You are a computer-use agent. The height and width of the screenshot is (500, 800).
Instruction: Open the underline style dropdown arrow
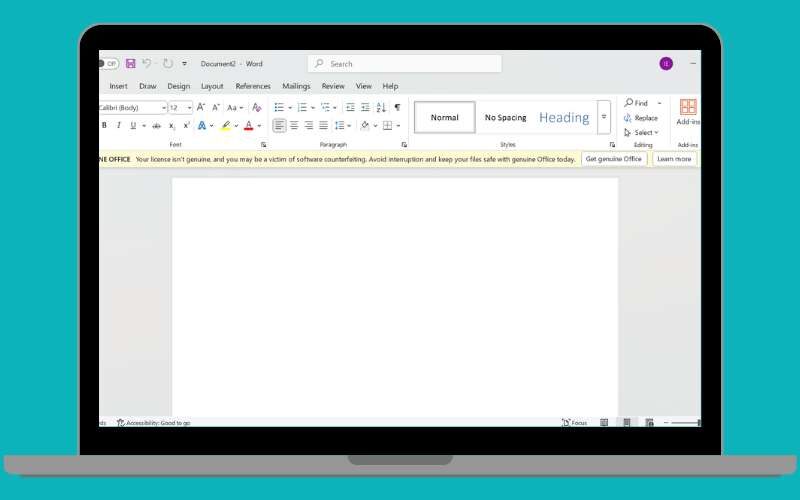pyautogui.click(x=144, y=126)
